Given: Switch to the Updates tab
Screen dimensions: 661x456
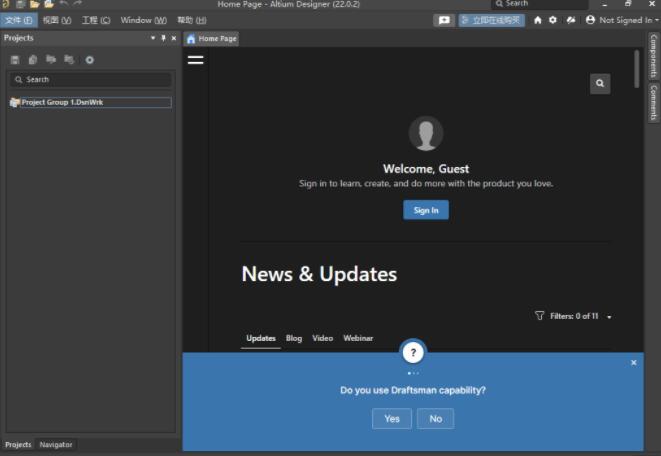Looking at the screenshot, I should [x=261, y=338].
